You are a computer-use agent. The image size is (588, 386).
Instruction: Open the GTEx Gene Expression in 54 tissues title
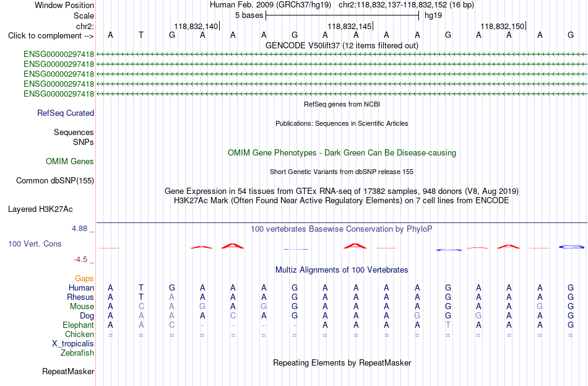tap(342, 191)
